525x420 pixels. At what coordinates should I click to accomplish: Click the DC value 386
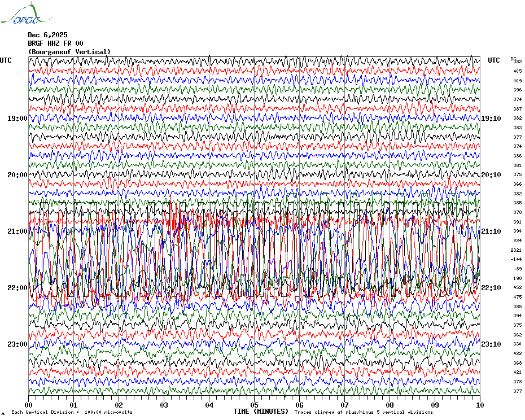point(518,156)
